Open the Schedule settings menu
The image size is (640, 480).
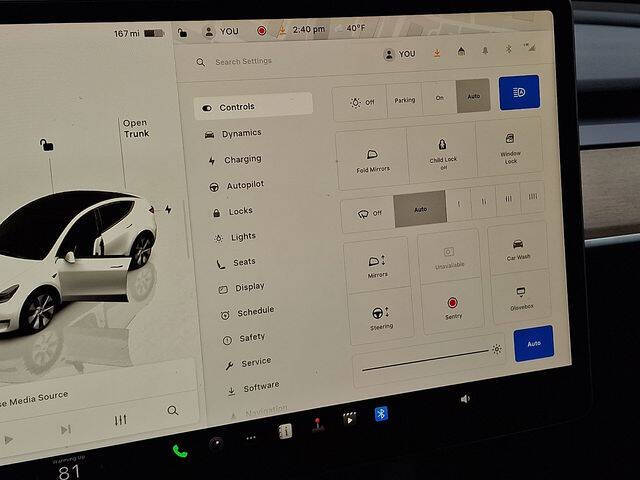247,313
